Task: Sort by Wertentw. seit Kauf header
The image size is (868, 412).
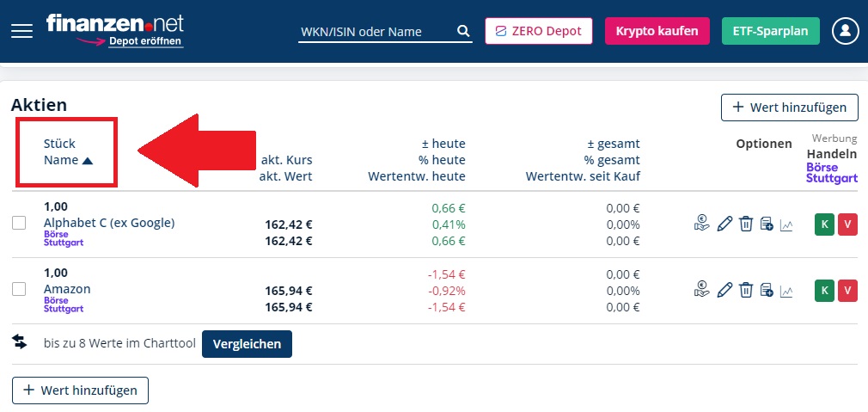Action: tap(583, 176)
